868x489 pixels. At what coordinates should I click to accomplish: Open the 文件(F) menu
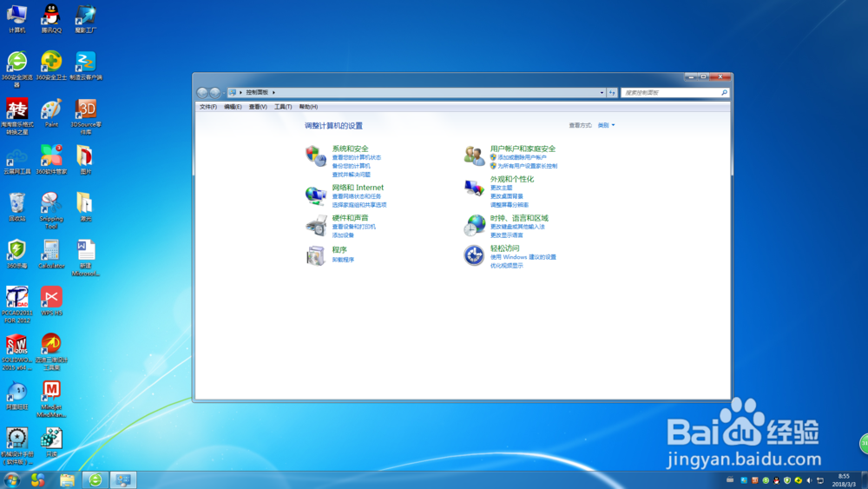click(208, 107)
